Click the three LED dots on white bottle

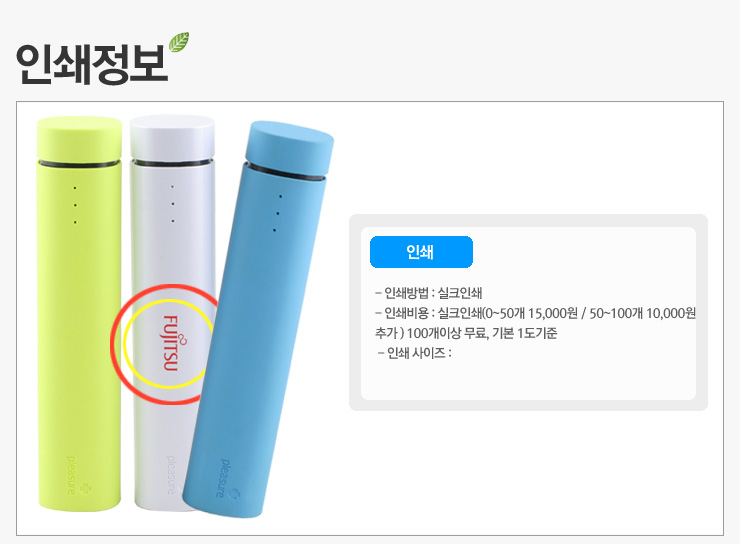coord(173,204)
